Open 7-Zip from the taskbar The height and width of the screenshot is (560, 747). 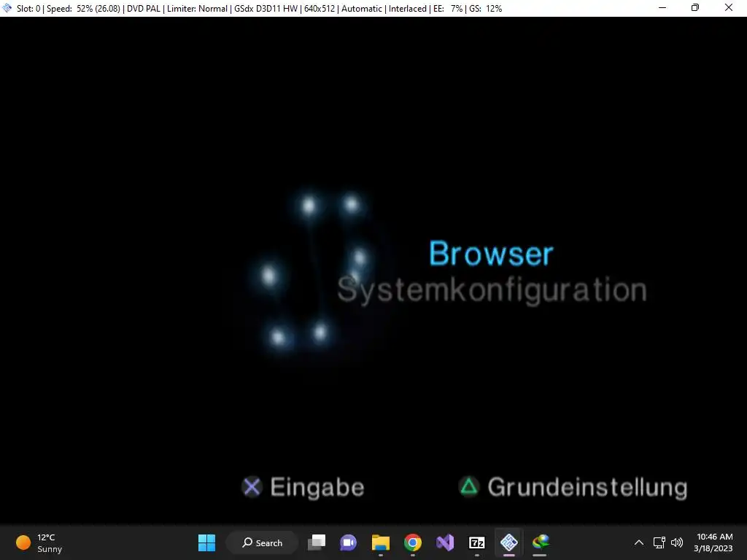click(x=477, y=542)
